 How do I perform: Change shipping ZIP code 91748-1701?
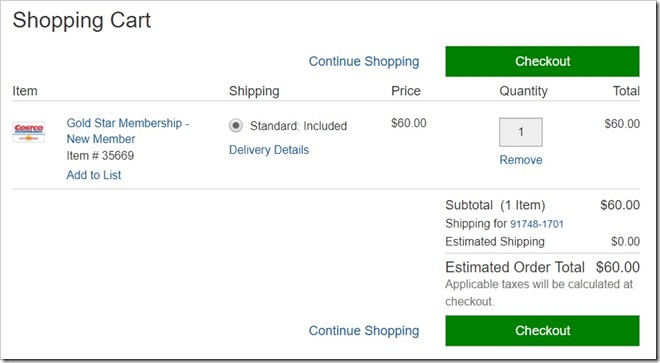[537, 224]
